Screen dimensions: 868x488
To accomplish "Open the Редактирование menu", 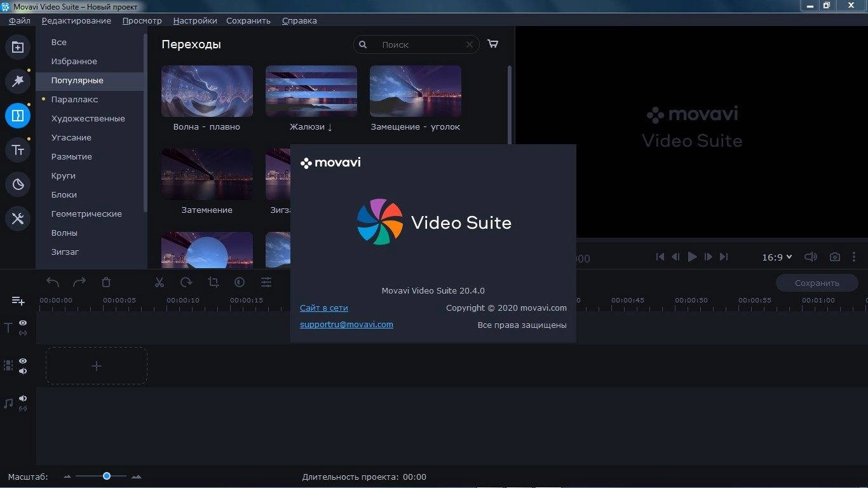I will click(76, 20).
